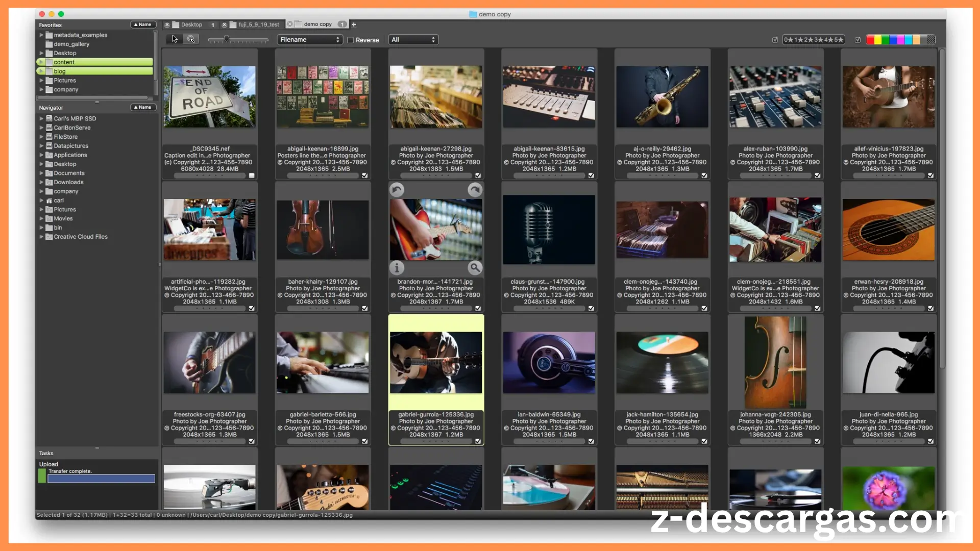Click the demo_gallery folder icon

(49, 44)
